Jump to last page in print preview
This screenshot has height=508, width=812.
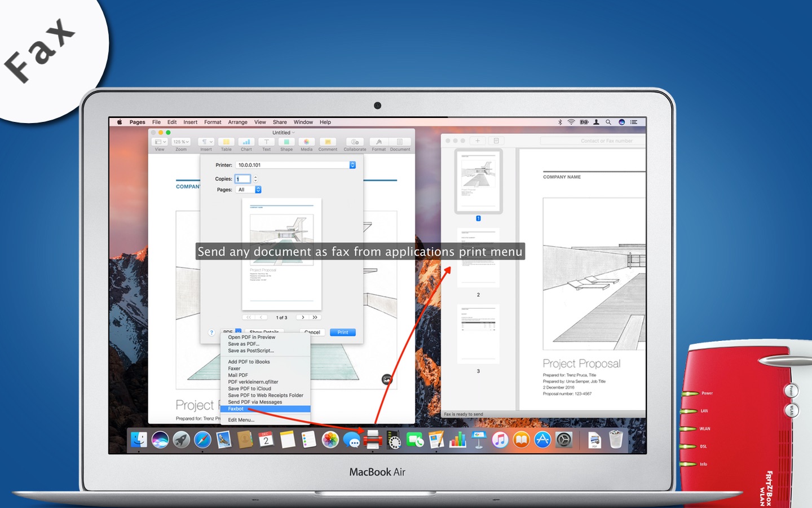315,317
